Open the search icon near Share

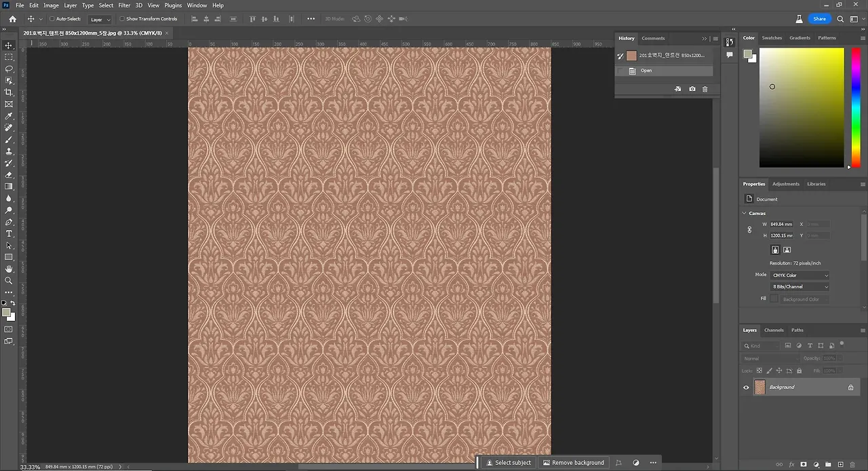[841, 19]
